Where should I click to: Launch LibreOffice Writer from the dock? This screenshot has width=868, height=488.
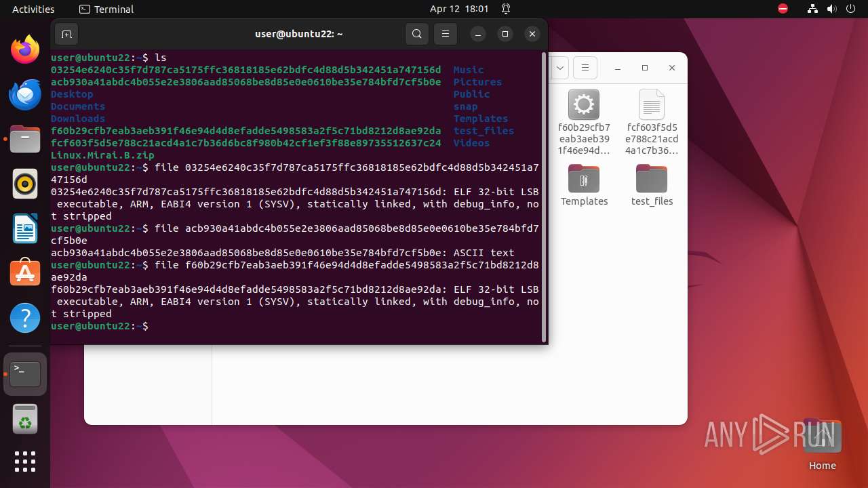25,228
